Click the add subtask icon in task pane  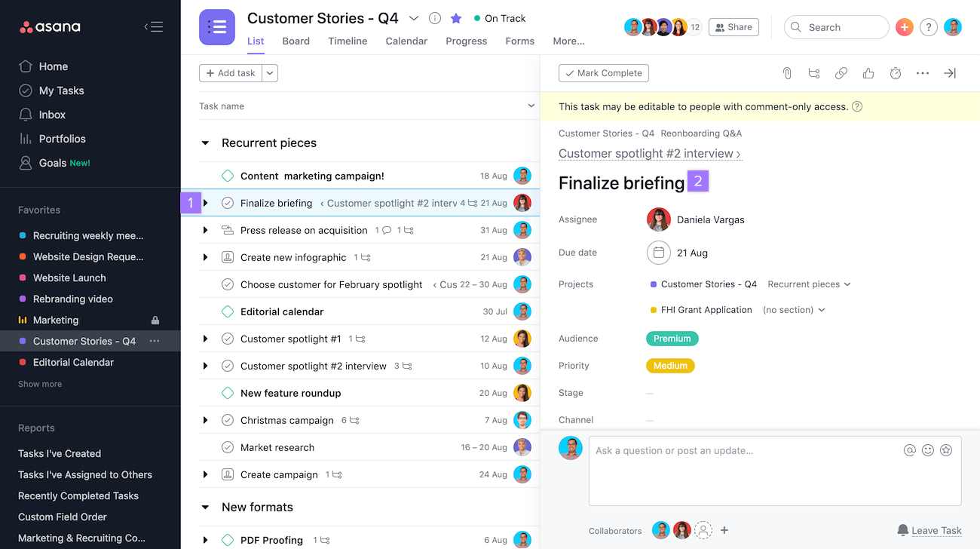814,73
